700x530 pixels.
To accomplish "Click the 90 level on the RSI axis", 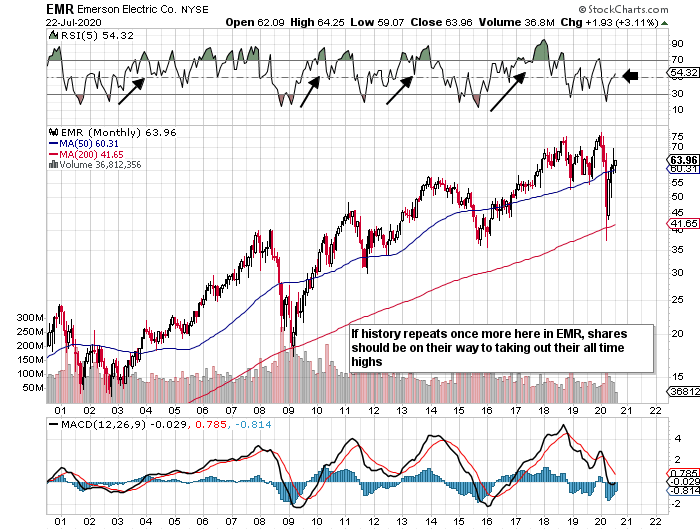I will tap(677, 43).
